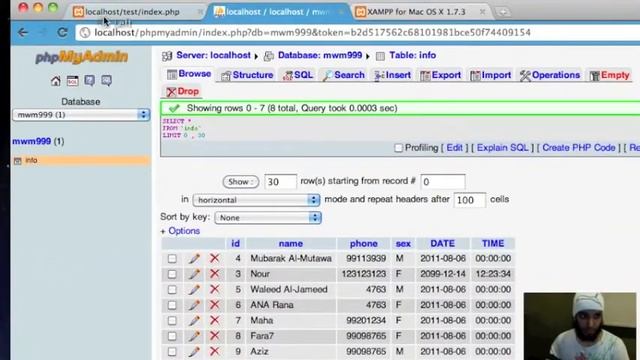Enable the Profiling checkbox
The width and height of the screenshot is (640, 360).
[x=398, y=148]
